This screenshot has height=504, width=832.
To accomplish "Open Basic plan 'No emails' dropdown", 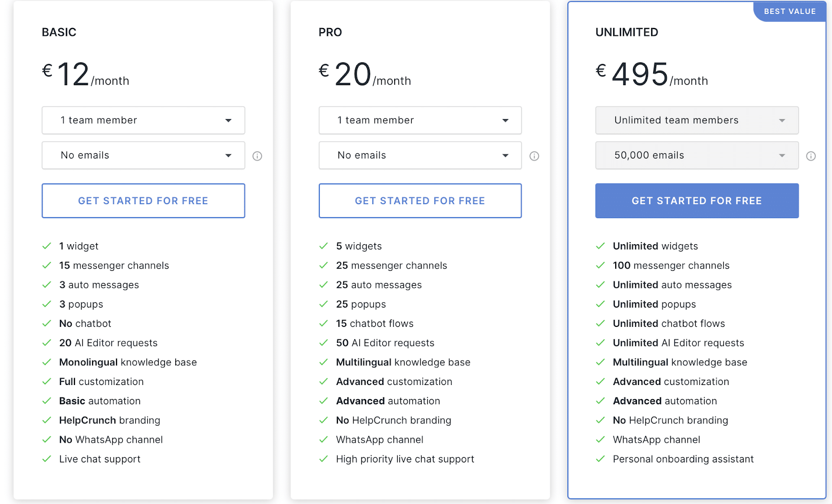I will [x=143, y=155].
